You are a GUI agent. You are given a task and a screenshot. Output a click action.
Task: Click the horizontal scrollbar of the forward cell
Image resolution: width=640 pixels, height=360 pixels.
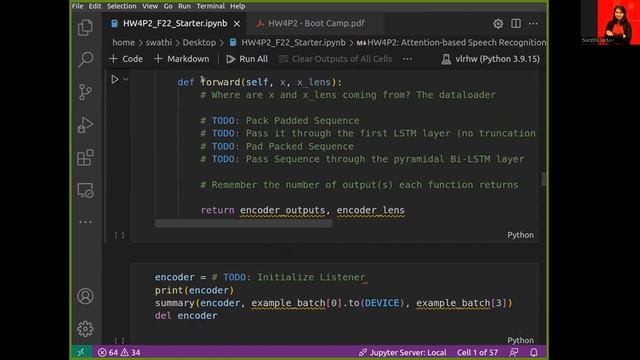tap(244, 223)
